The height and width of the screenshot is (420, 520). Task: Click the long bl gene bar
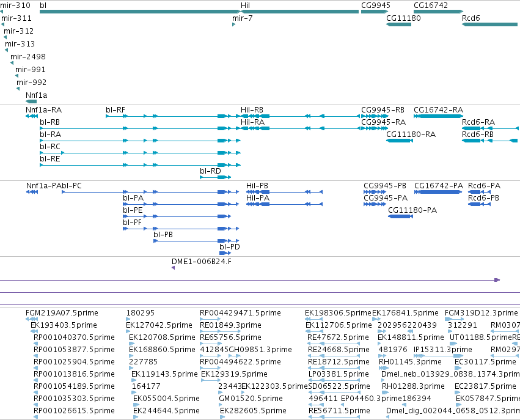tap(140, 12)
